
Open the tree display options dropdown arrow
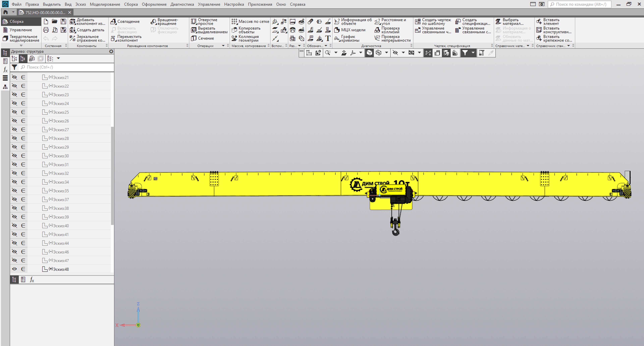click(x=58, y=58)
